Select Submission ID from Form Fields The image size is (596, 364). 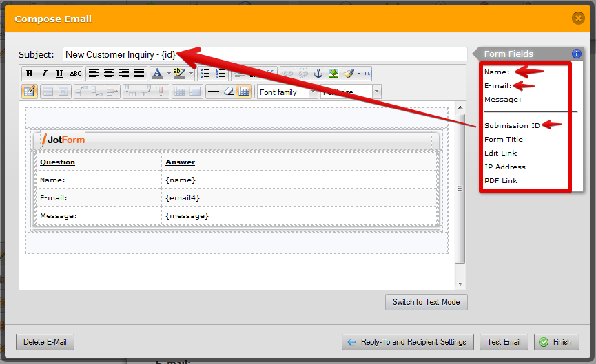coord(512,125)
